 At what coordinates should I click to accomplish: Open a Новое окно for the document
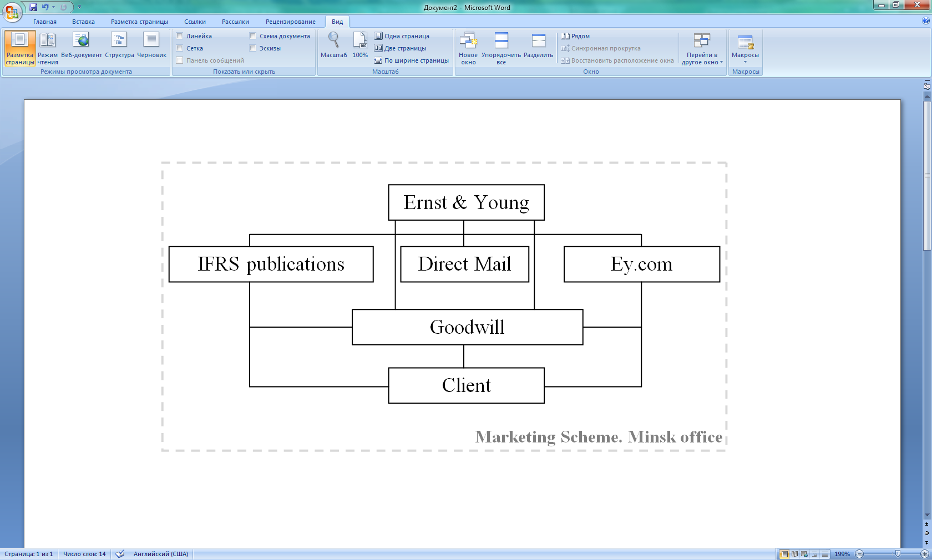coord(468,48)
